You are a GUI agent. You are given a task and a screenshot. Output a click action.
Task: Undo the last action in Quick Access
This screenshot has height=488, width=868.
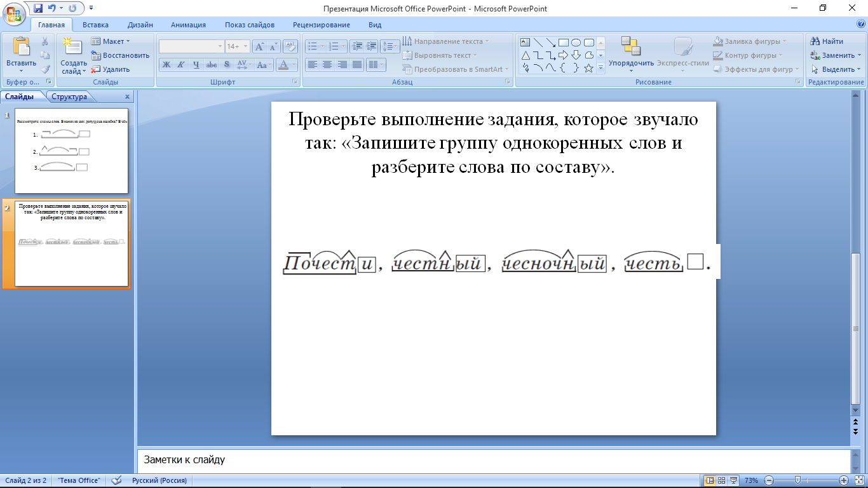51,8
